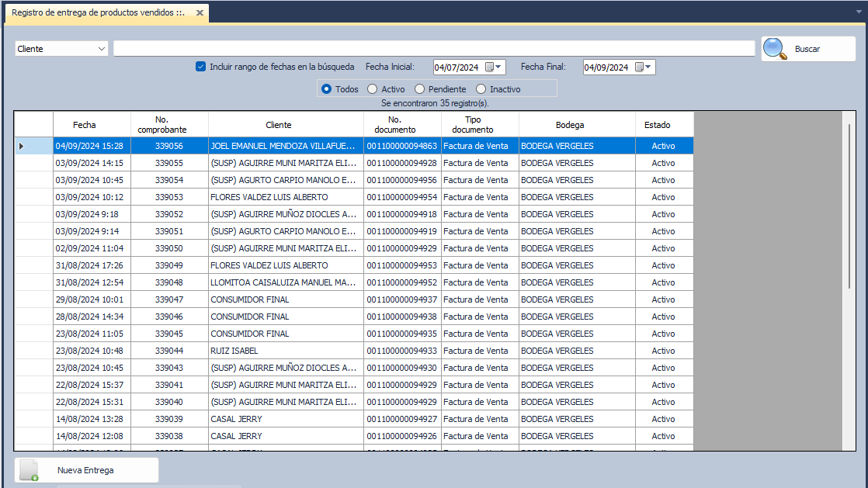Open the tab list arrow at top right
This screenshot has height=488, width=868.
click(x=859, y=12)
